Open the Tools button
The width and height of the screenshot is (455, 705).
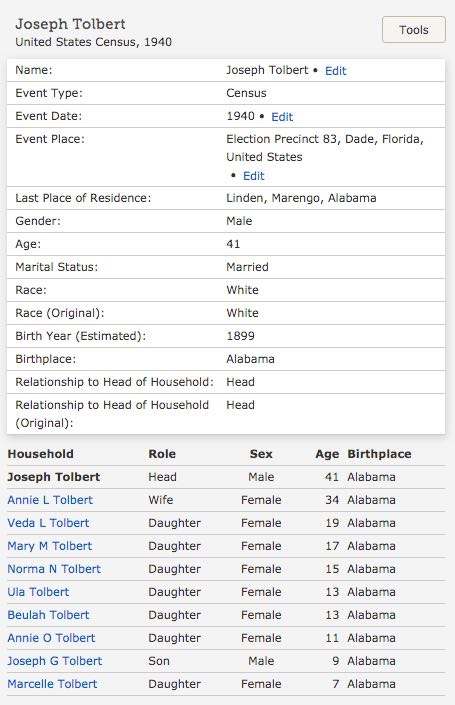point(414,30)
